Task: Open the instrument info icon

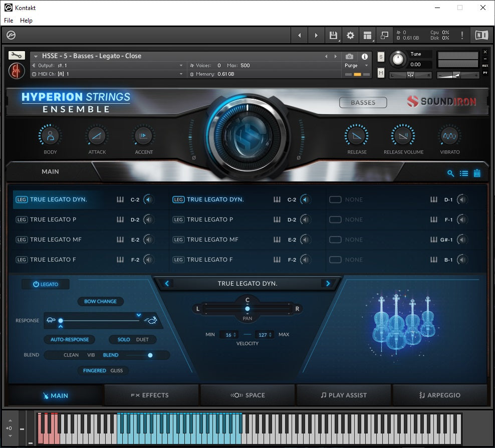Action: pos(365,57)
